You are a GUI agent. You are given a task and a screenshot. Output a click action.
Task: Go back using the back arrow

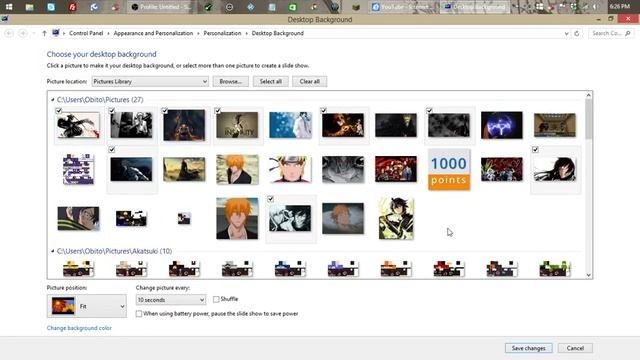click(9, 33)
